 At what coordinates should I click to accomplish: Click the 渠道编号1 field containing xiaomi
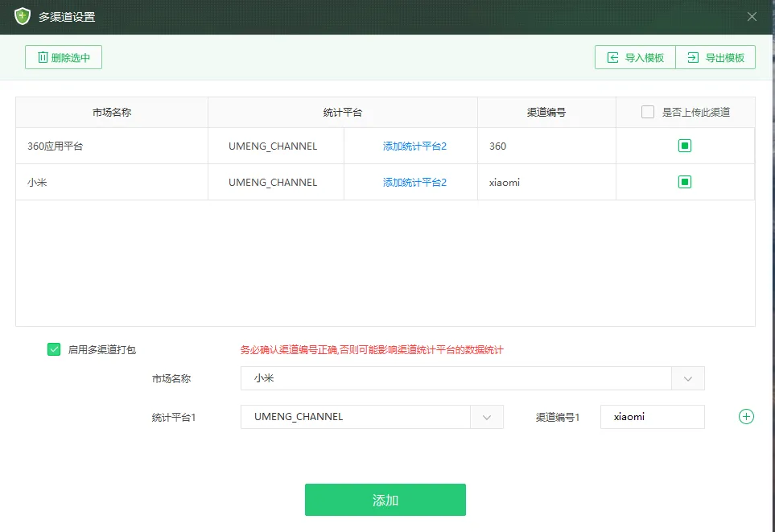[x=652, y=417]
